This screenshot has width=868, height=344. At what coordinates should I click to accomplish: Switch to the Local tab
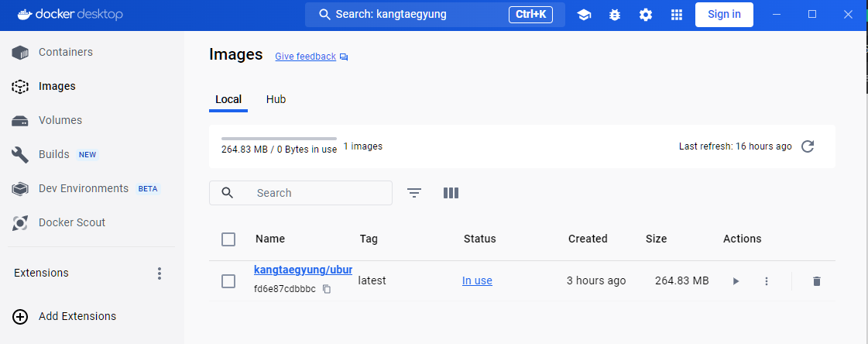[228, 100]
